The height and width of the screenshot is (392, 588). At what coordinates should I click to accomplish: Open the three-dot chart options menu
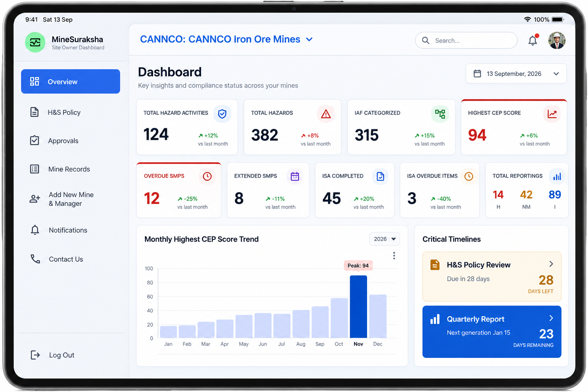click(x=394, y=256)
